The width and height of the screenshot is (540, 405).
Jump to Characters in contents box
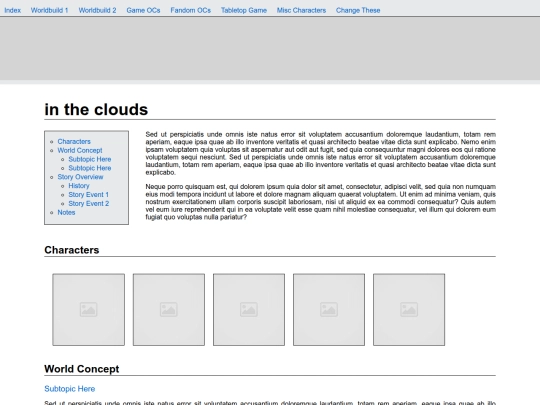74,142
